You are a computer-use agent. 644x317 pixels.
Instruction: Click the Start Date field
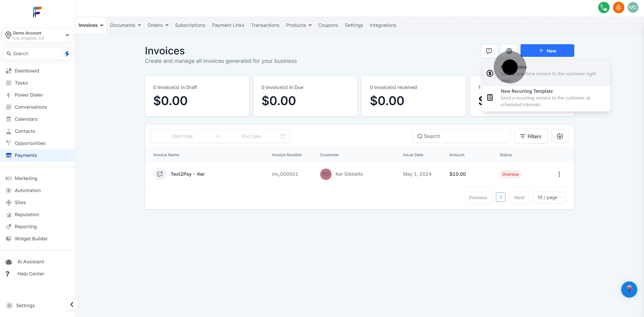coord(182,136)
